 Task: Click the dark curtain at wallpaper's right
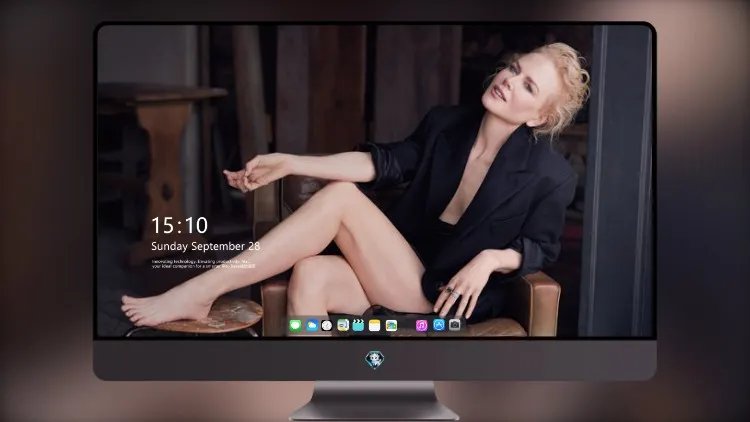coord(617,181)
